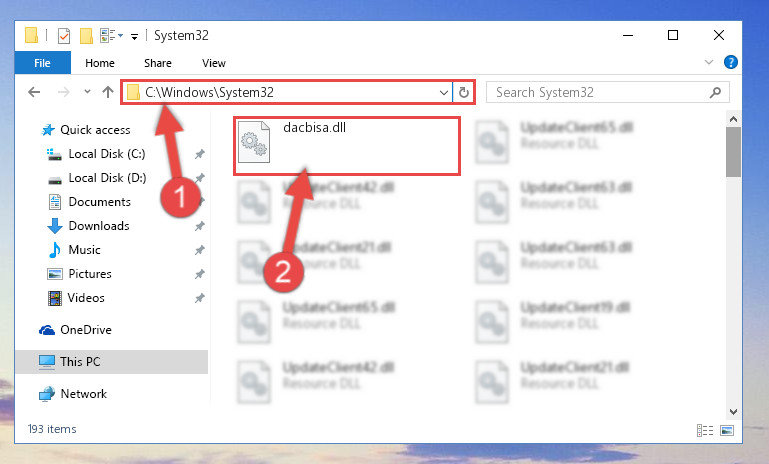The image size is (769, 464).
Task: Go up one folder level
Action: pyautogui.click(x=108, y=92)
